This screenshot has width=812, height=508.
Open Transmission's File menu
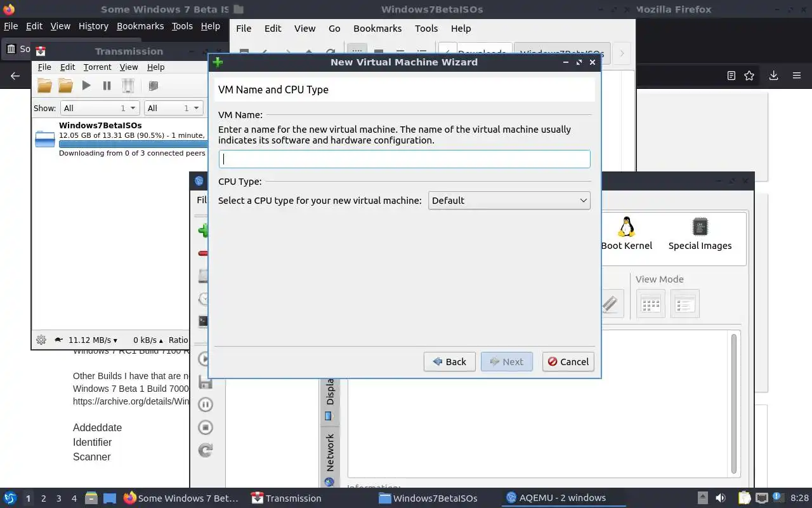(x=44, y=67)
